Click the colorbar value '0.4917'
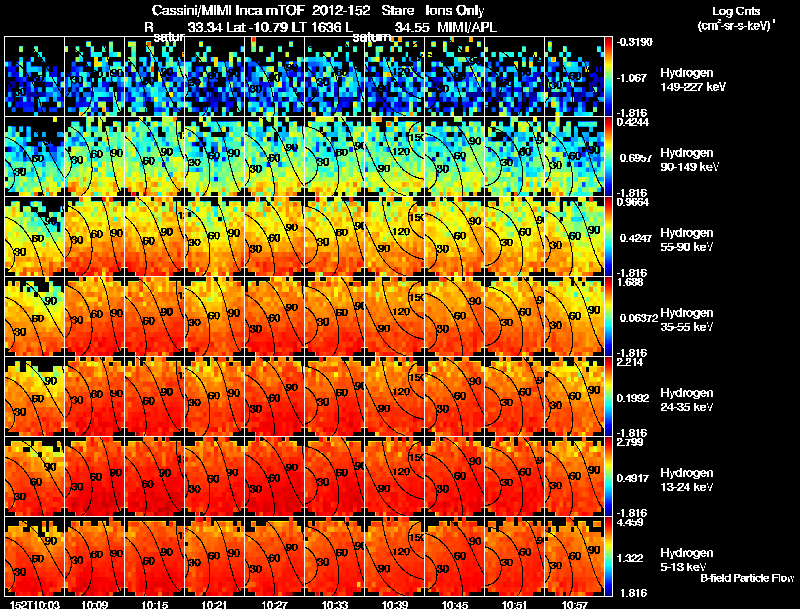This screenshot has width=800, height=609. click(633, 478)
